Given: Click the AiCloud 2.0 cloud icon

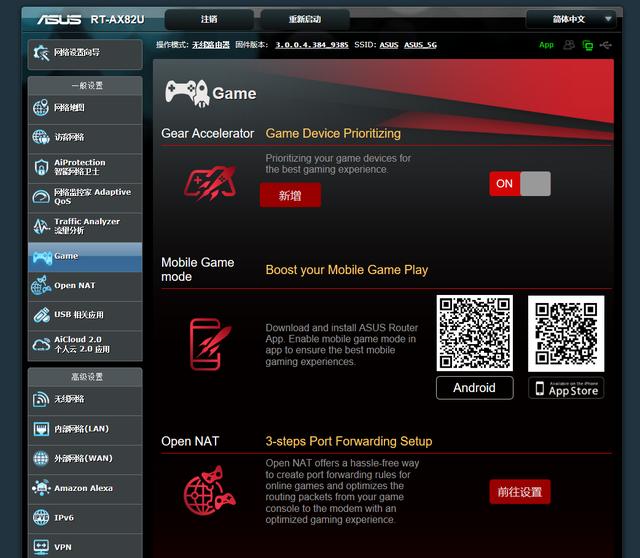Looking at the screenshot, I should (41, 345).
